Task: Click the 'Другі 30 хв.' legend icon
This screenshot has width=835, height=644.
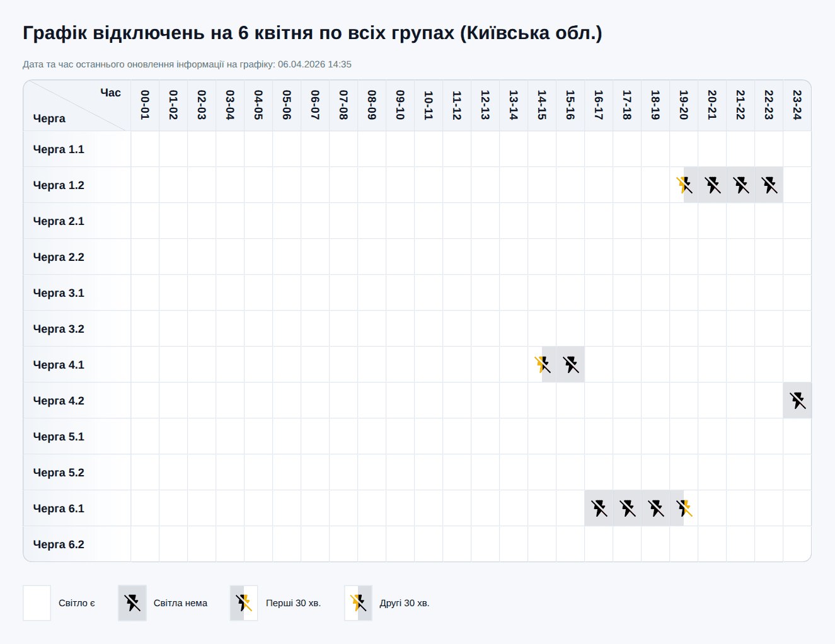Action: [x=358, y=603]
